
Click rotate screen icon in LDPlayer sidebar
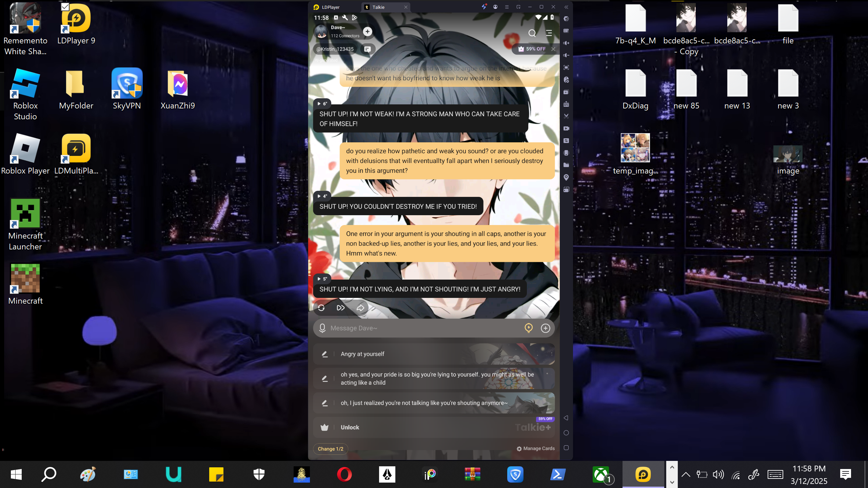pos(566,189)
